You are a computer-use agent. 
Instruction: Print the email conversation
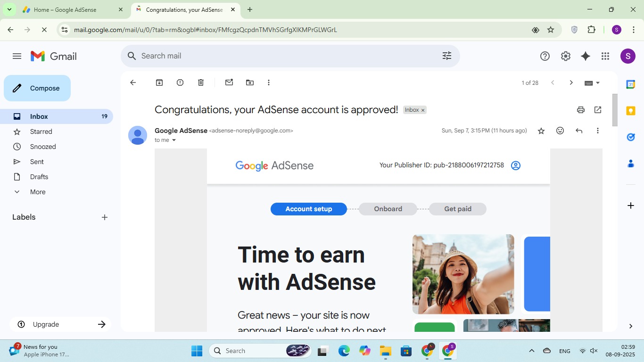(581, 110)
